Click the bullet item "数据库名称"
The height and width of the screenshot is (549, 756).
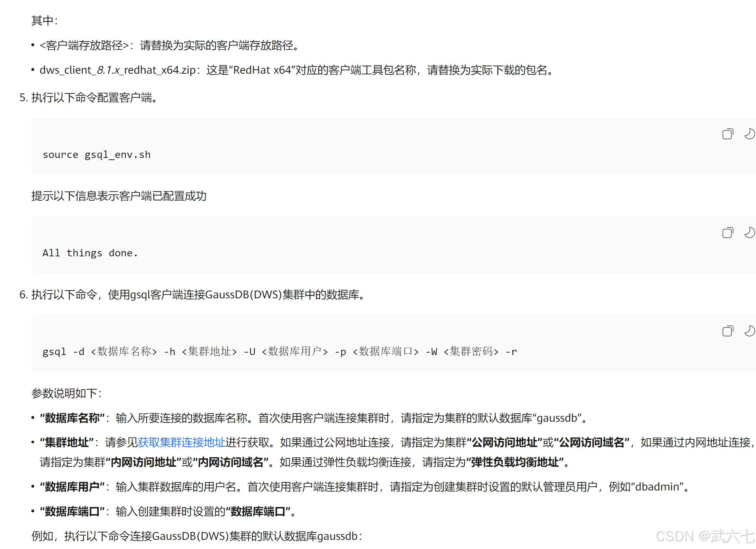[x=72, y=418]
